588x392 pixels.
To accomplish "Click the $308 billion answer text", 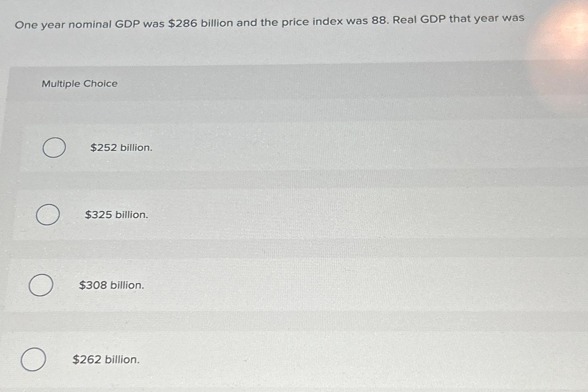I will (x=112, y=285).
